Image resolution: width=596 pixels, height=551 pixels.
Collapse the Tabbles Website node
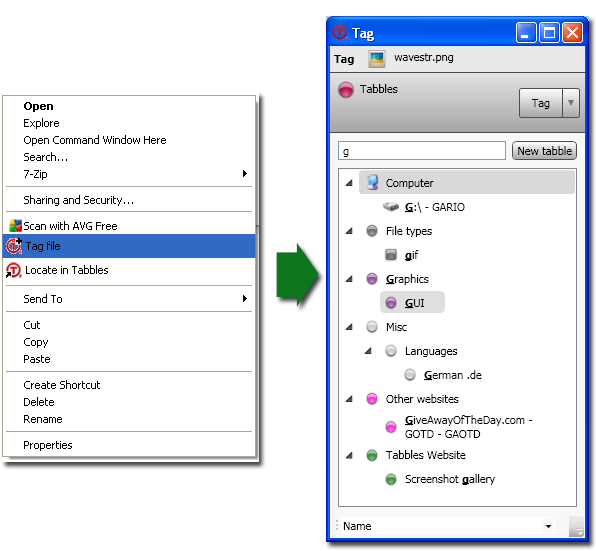(349, 455)
